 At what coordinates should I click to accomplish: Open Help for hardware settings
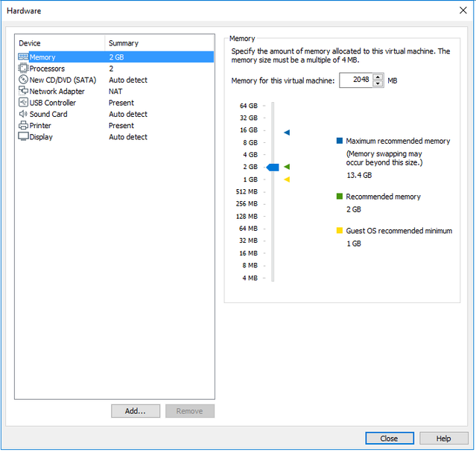[443, 439]
